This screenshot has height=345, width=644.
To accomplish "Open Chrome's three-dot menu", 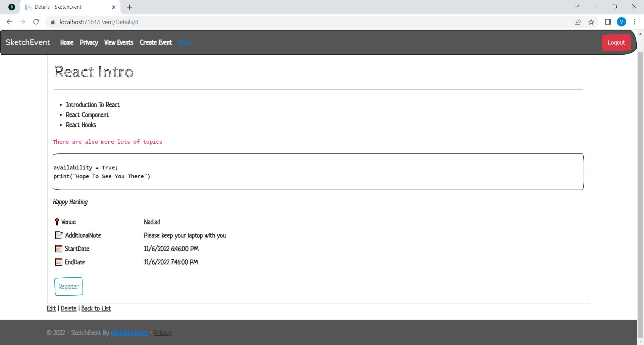I will [635, 22].
